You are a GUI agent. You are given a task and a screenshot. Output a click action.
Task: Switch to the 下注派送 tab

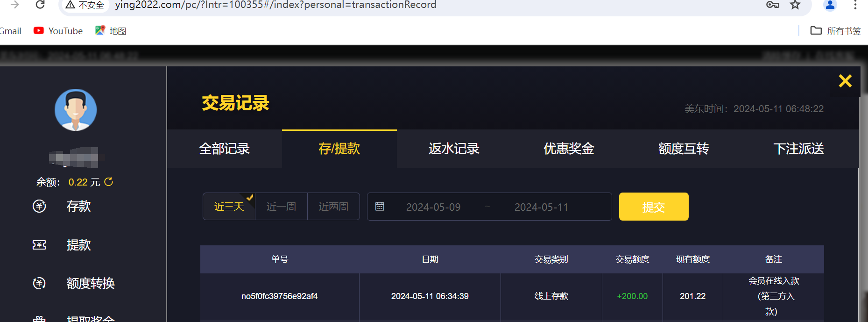tap(799, 149)
